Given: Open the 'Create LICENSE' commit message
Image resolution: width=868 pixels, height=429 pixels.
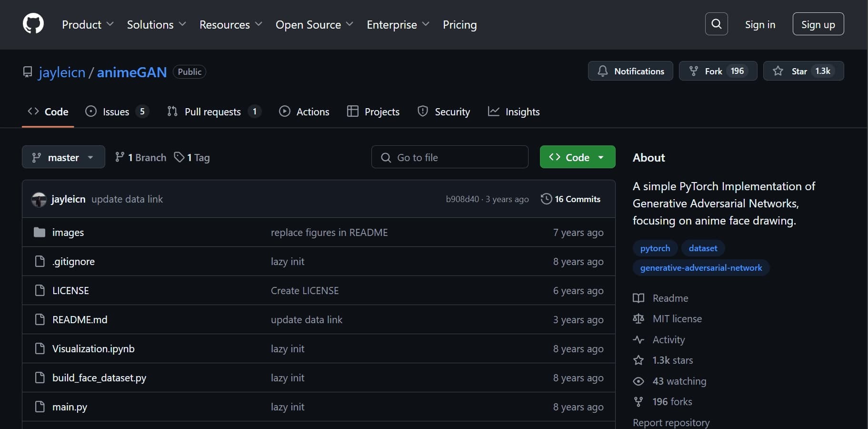Looking at the screenshot, I should 305,290.
